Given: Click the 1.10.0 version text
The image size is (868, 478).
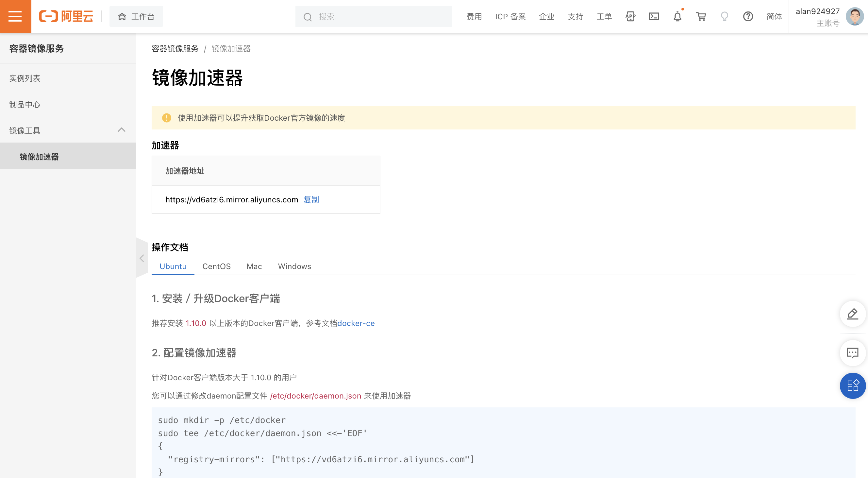Looking at the screenshot, I should 196,323.
